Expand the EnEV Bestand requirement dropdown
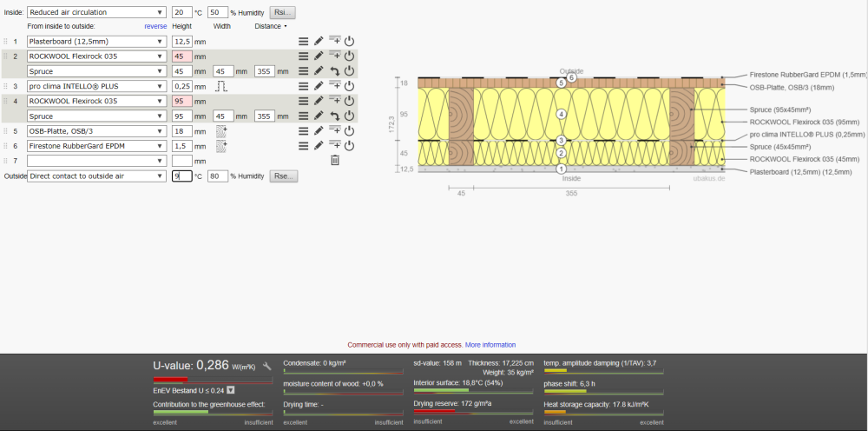Viewport: 868px width, 431px height. (x=231, y=390)
